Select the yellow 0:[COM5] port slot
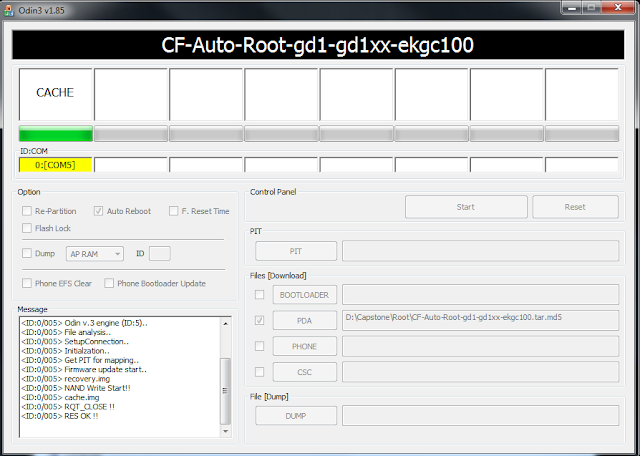 tap(56, 165)
